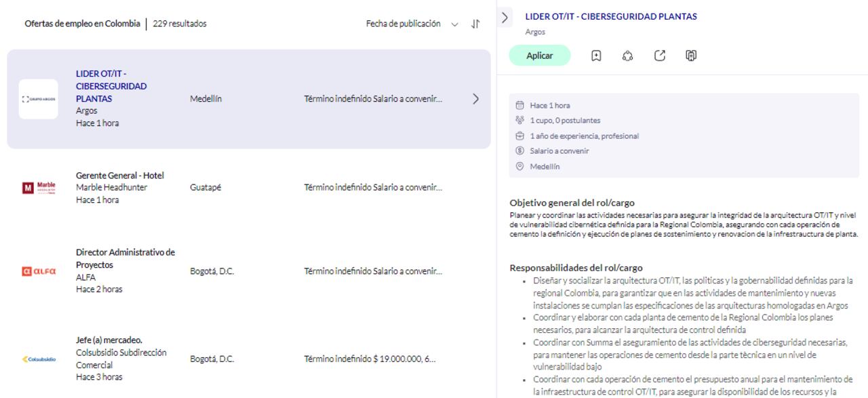Click Colsubsidio Subdirección Comercial company name

coord(120,358)
